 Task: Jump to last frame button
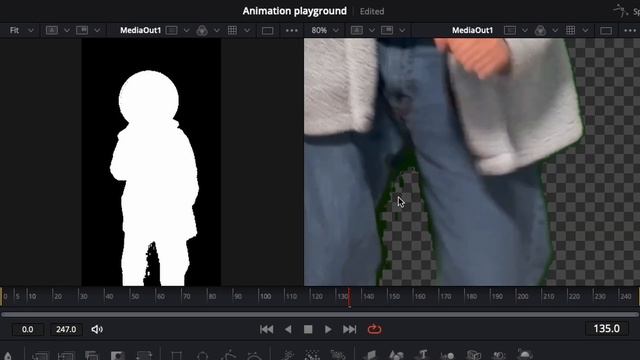[x=350, y=329]
